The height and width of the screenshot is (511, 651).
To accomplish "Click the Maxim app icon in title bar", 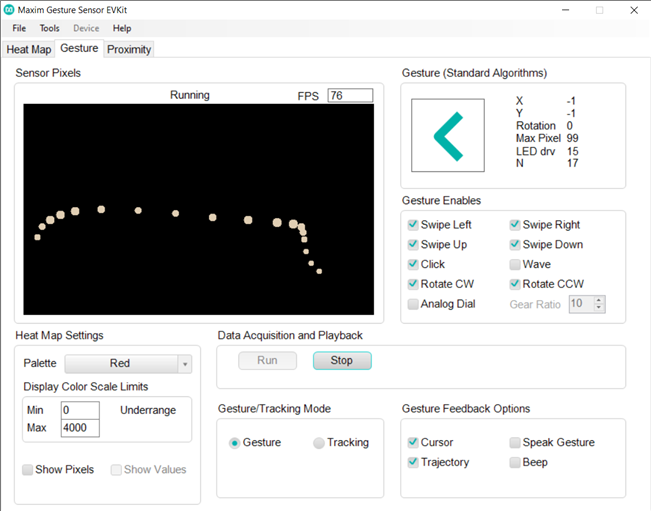I will (10, 9).
